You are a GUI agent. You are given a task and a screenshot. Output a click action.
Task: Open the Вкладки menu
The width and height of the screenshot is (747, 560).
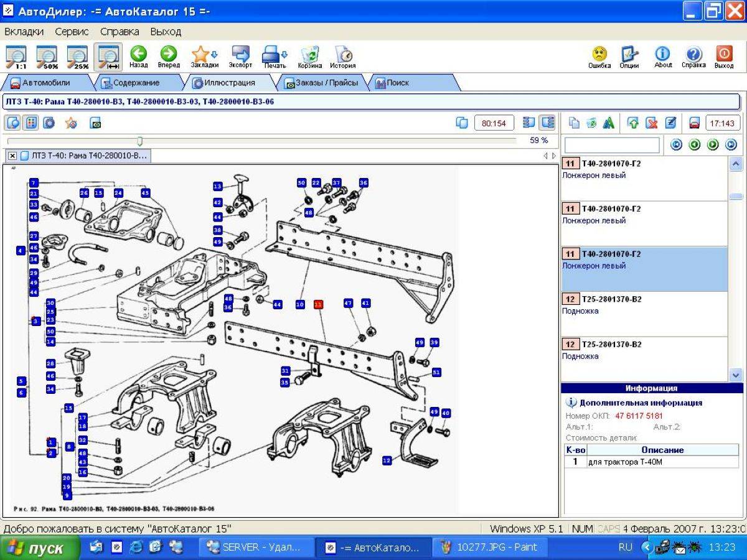click(x=24, y=31)
